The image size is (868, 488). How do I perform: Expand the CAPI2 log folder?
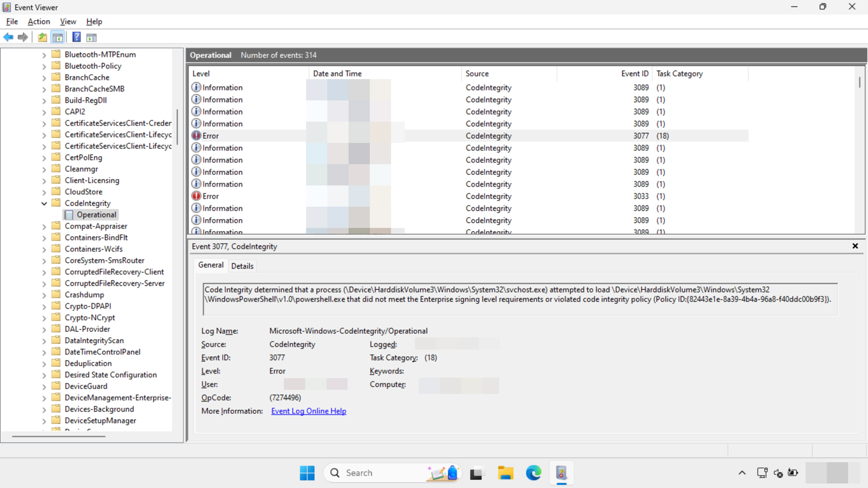click(44, 112)
